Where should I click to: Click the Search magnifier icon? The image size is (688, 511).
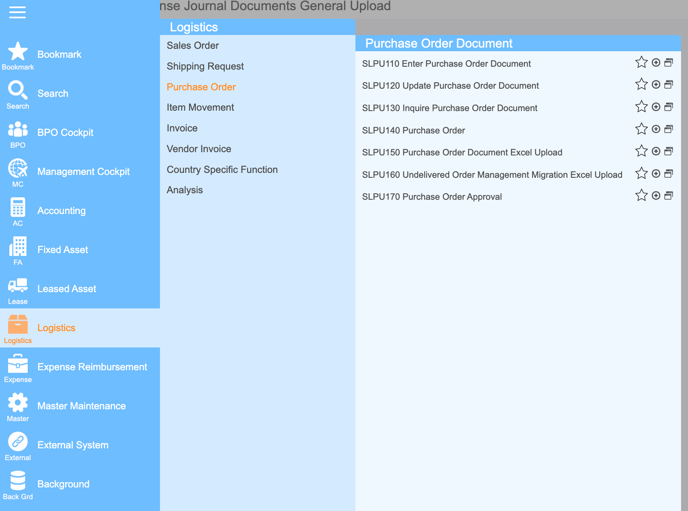[18, 91]
